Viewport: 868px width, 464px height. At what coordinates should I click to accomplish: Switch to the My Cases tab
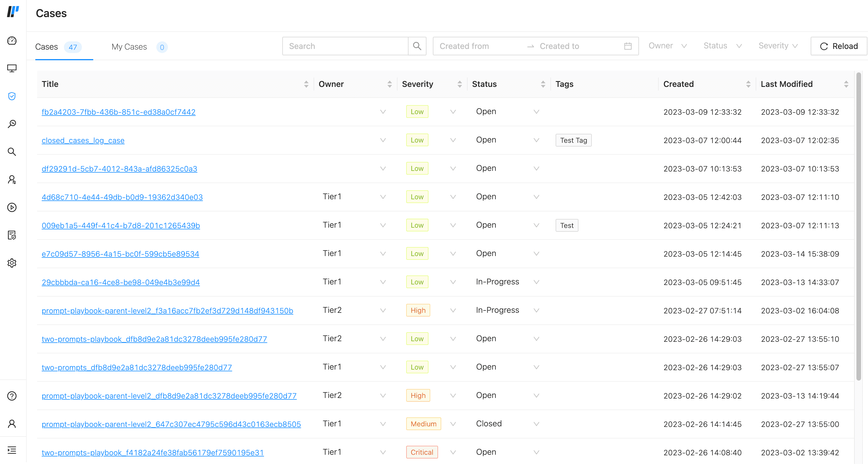click(x=129, y=47)
